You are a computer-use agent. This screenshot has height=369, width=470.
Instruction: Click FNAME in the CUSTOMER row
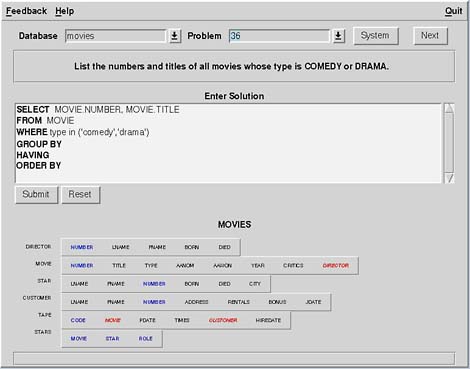[x=116, y=302]
